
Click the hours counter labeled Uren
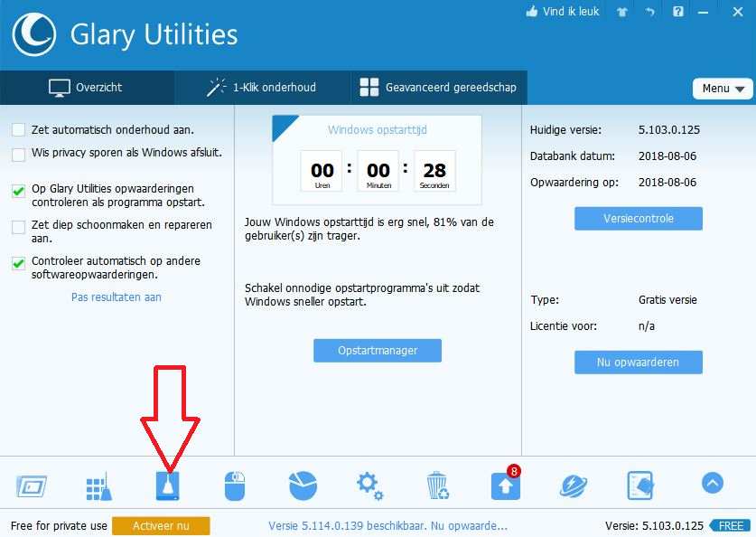point(322,171)
